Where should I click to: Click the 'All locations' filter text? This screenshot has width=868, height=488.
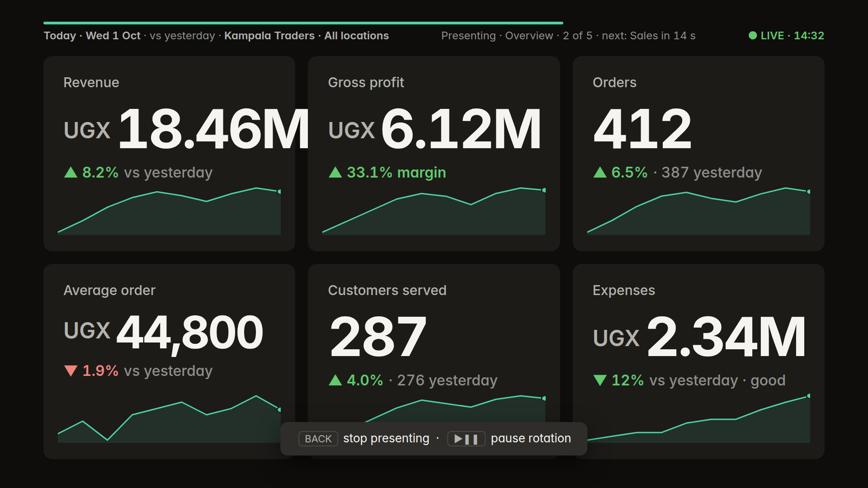coord(356,35)
